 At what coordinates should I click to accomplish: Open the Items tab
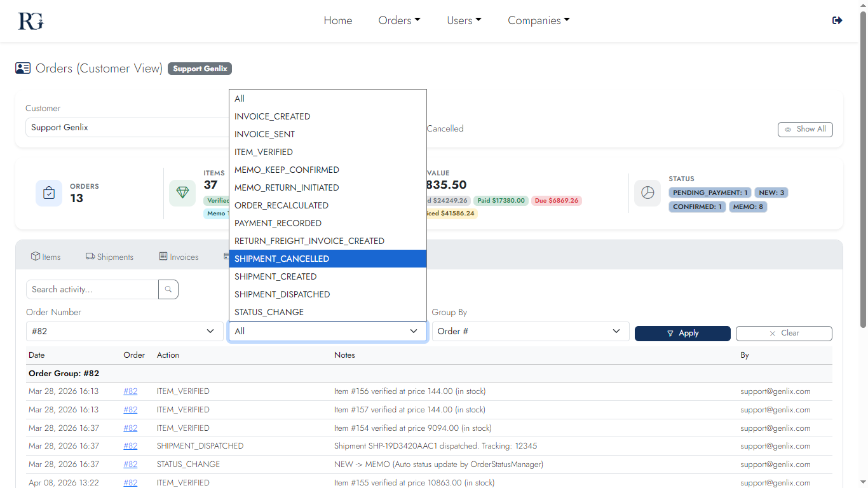point(46,257)
